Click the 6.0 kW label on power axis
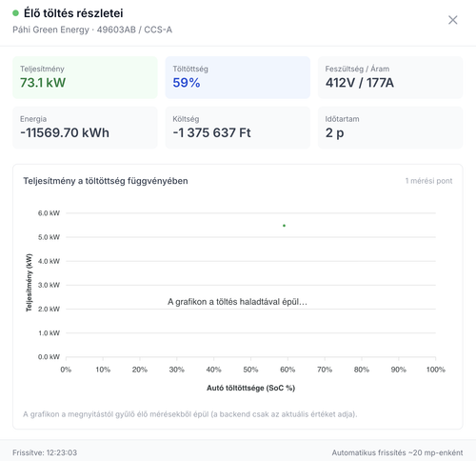 tap(49, 213)
